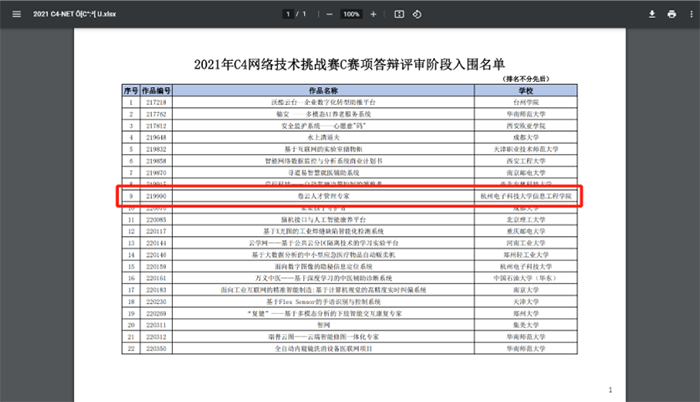The height and width of the screenshot is (402, 700).
Task: Click work number cell '217812'
Action: coord(156,126)
